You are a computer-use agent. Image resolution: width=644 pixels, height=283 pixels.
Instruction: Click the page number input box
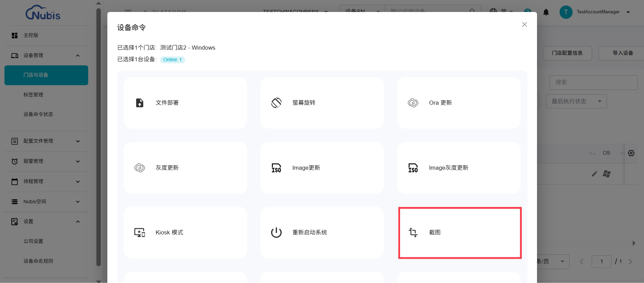pyautogui.click(x=602, y=261)
